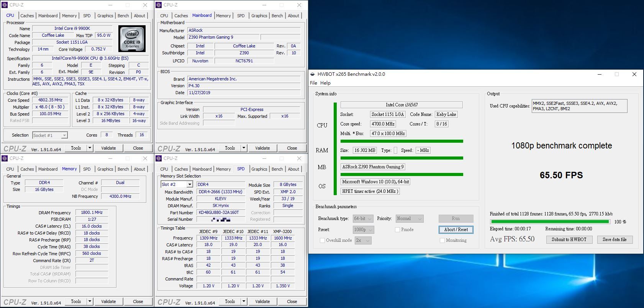Toggle the Monitoring checkbox

point(442,240)
